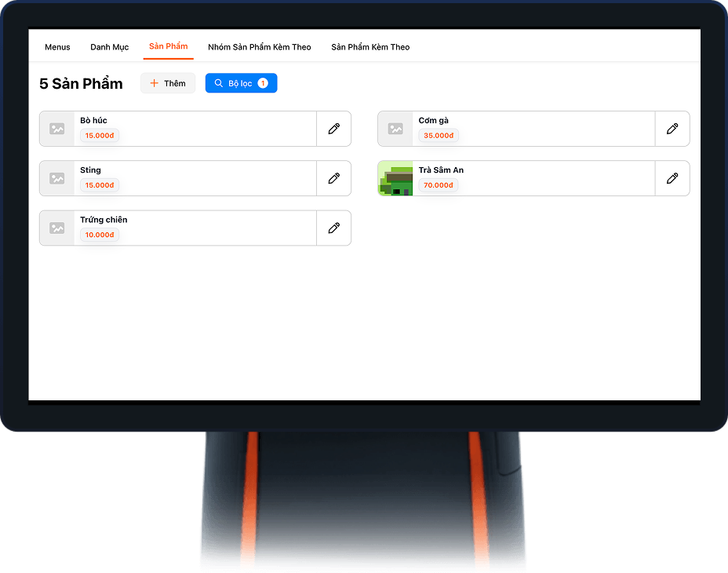
Task: Click the placeholder image icon of Cơm gà
Action: point(395,129)
